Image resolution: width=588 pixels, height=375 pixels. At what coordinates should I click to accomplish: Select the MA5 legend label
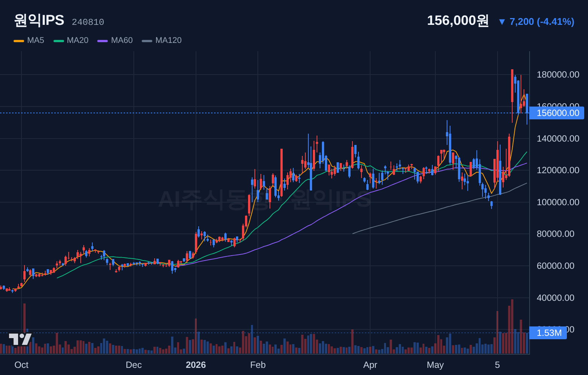click(36, 40)
